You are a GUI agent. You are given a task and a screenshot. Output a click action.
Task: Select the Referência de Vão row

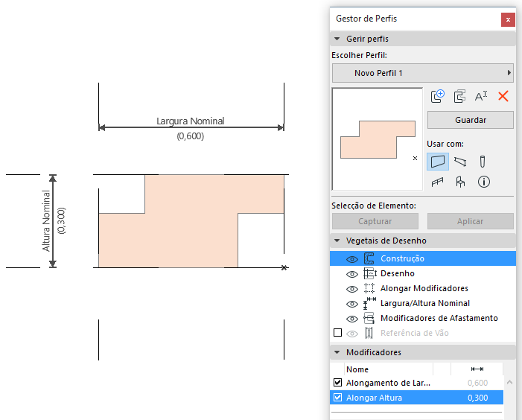tap(423, 333)
